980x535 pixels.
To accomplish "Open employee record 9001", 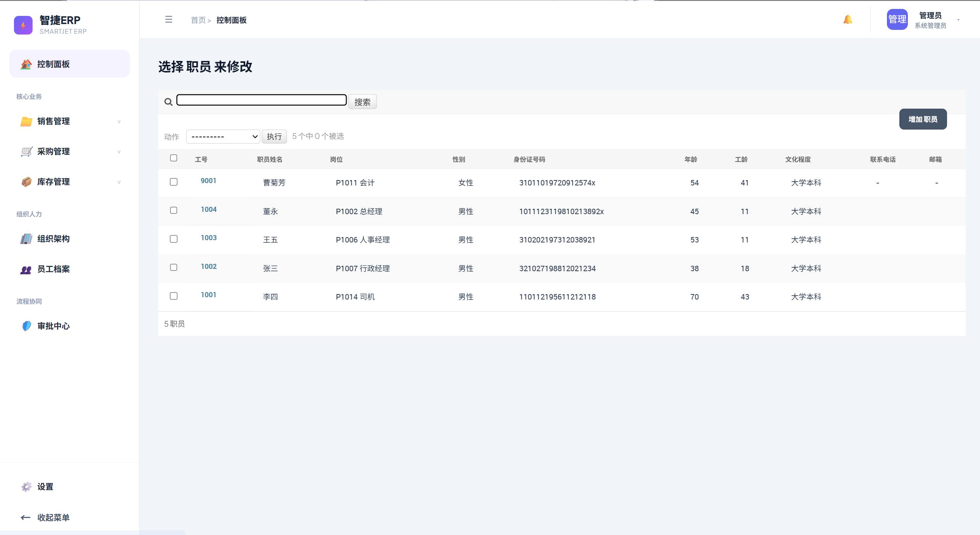I will point(209,181).
